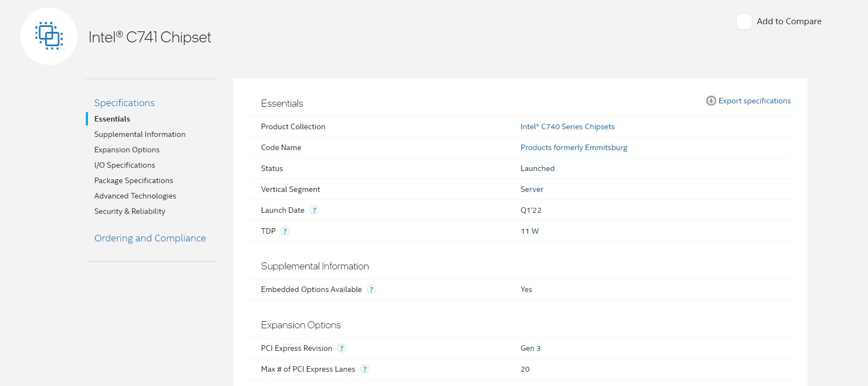The width and height of the screenshot is (868, 386).
Task: Open Max PCI Express Lanes help icon
Action: click(x=365, y=369)
